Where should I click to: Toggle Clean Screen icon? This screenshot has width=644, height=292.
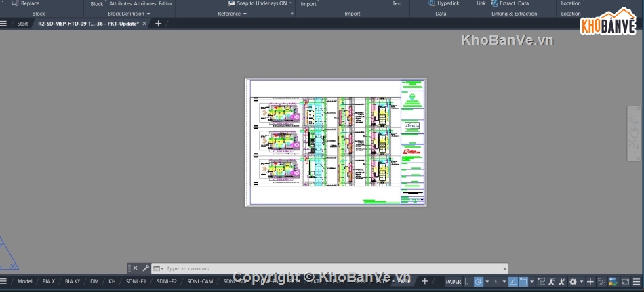click(x=626, y=282)
